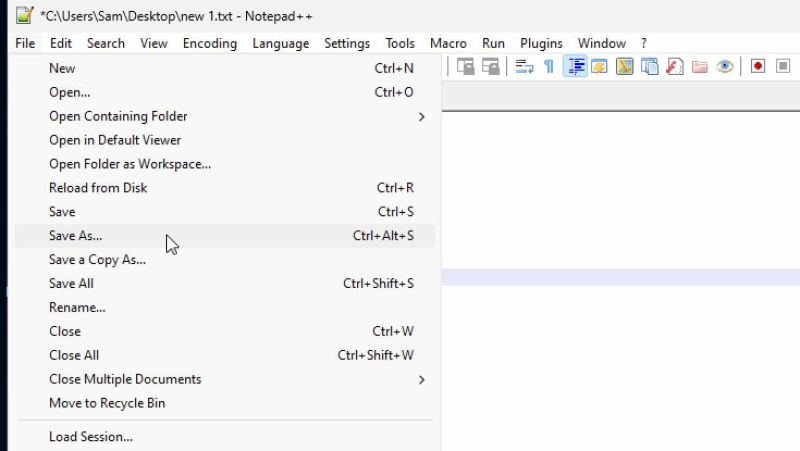Toggle the eye Monitoring icon
800x451 pixels.
(x=724, y=67)
